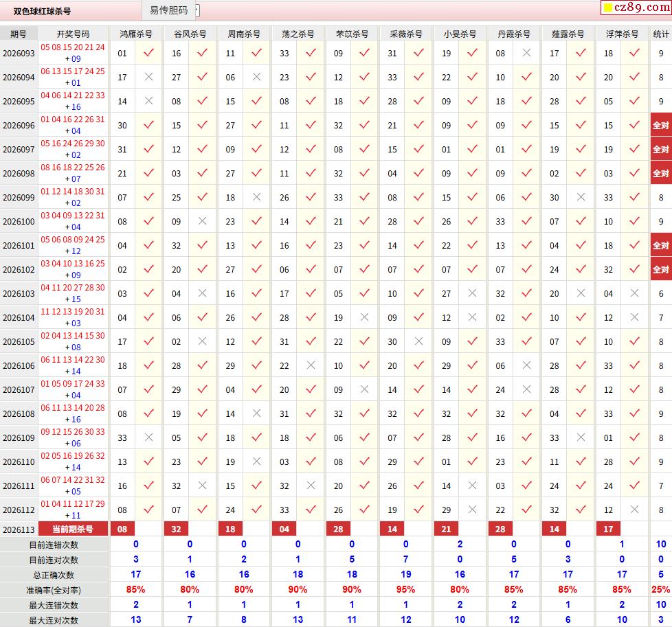Click the red checkmark in 2026112 采薇杀号
The width and height of the screenshot is (672, 627).
click(x=418, y=510)
